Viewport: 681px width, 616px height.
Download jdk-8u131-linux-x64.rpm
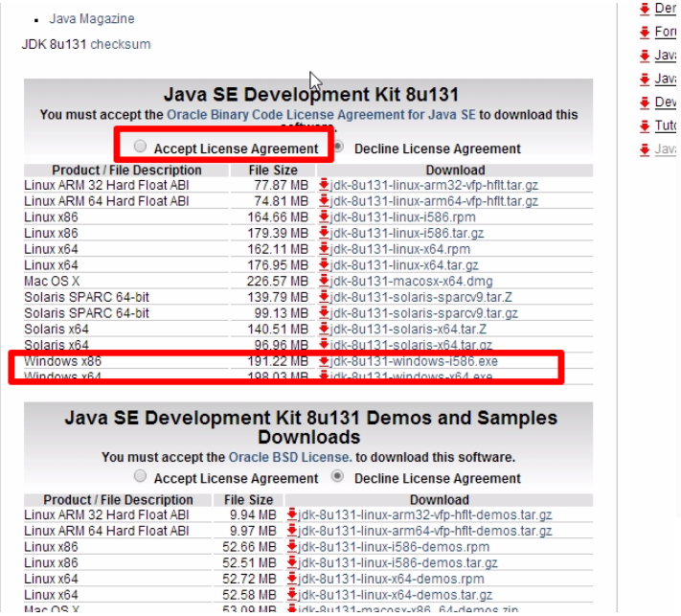click(x=399, y=249)
